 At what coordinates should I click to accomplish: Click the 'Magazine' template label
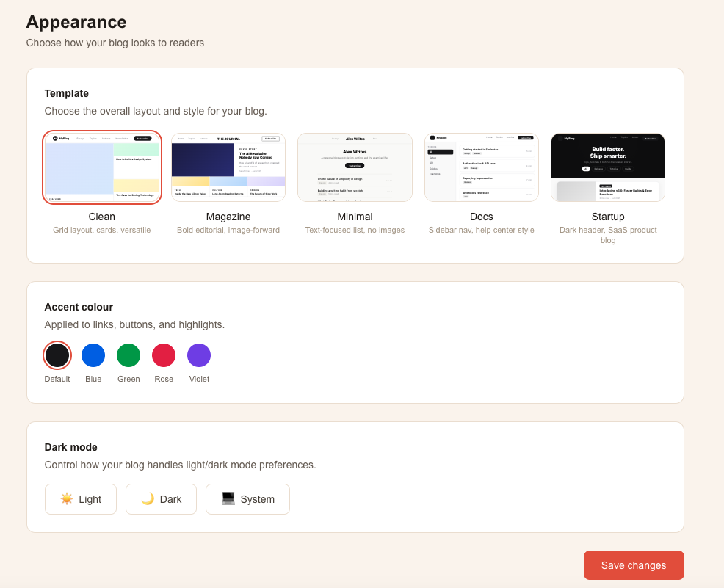(x=228, y=217)
